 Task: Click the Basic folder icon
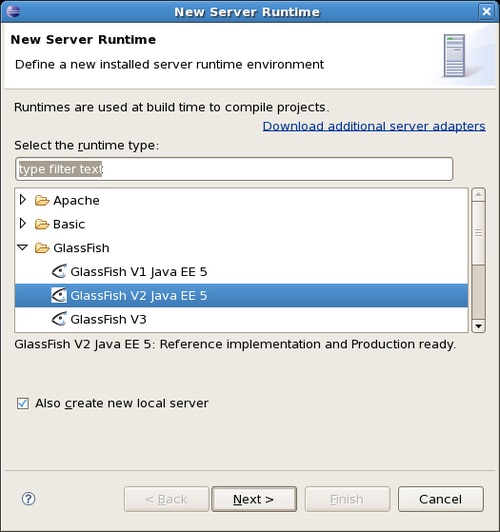pyautogui.click(x=42, y=224)
